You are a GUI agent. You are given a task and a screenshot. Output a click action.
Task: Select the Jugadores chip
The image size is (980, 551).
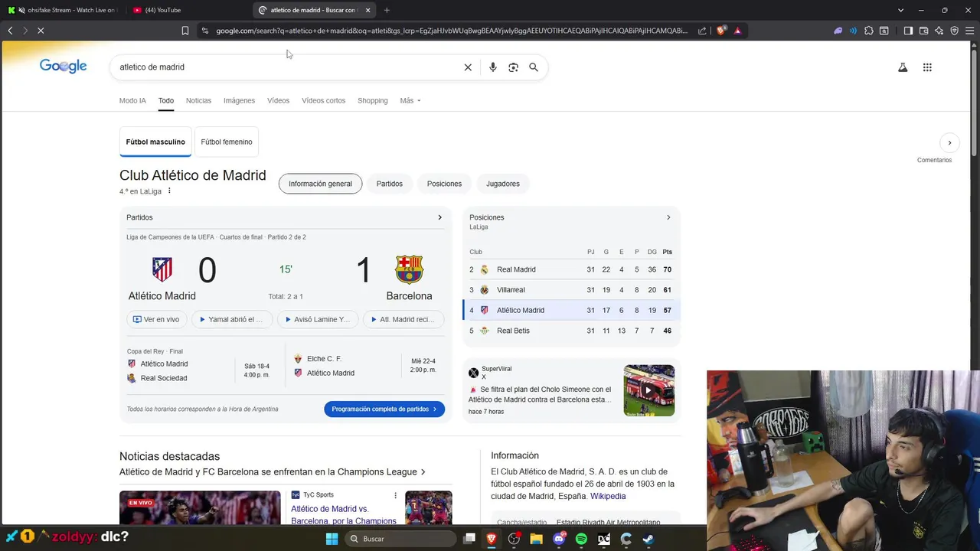pyautogui.click(x=503, y=184)
